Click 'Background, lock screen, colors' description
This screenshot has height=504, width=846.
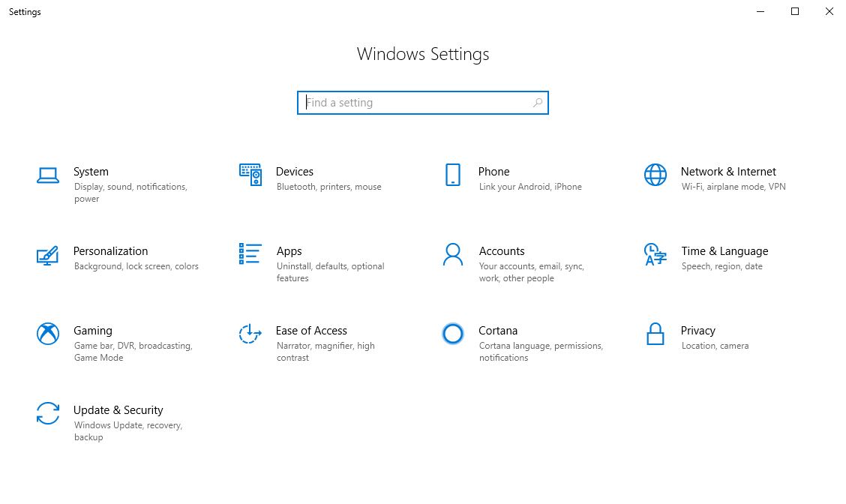tap(136, 266)
